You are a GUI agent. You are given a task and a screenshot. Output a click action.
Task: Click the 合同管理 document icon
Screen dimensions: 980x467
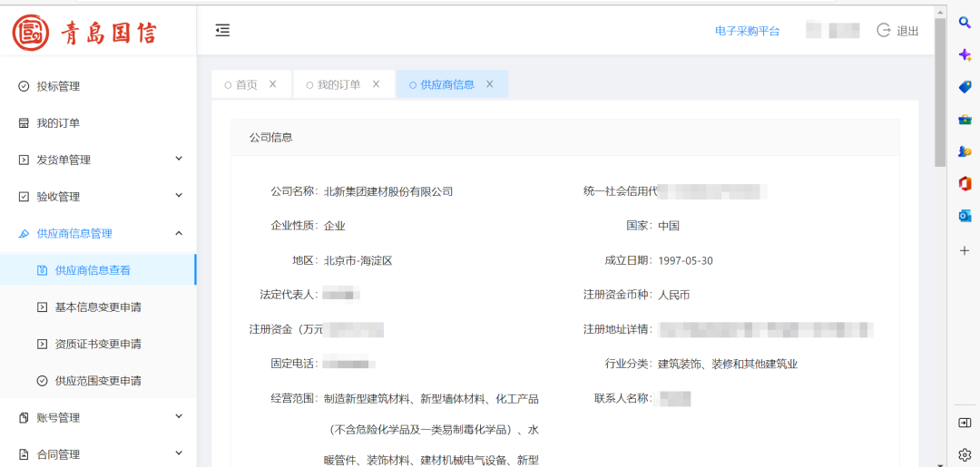(24, 454)
